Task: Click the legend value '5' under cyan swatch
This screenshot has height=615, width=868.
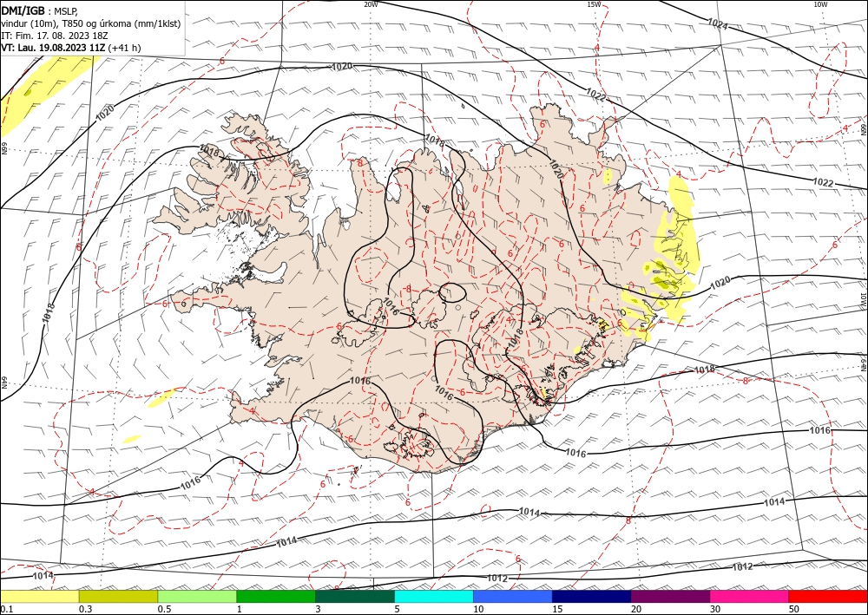Action: click(398, 609)
